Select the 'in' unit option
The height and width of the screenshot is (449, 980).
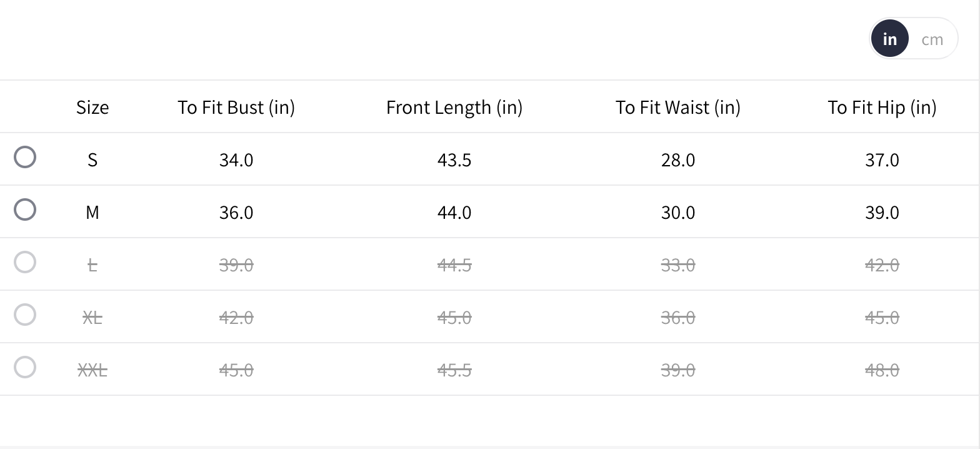(x=889, y=39)
